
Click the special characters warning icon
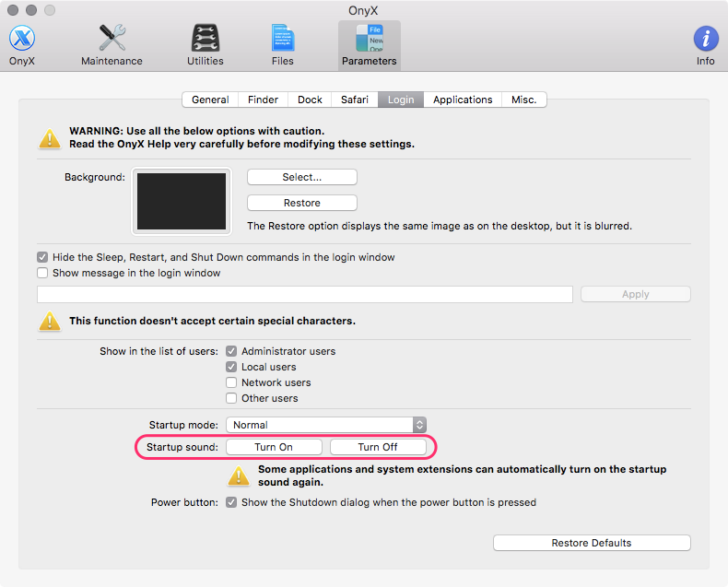pos(50,322)
